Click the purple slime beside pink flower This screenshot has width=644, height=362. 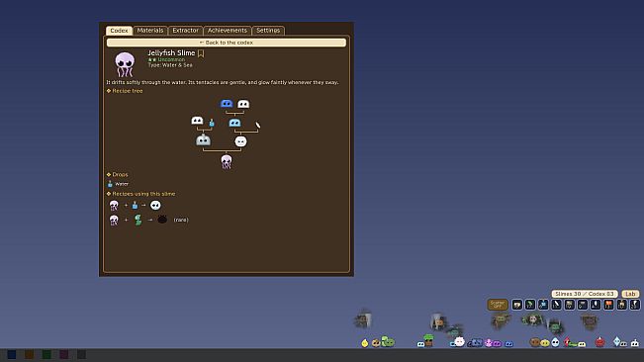tap(497, 343)
